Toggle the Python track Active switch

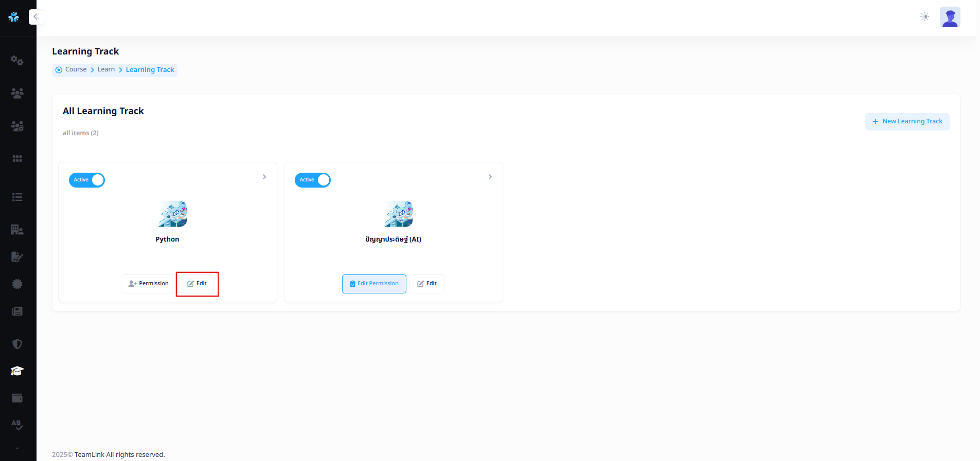(87, 180)
